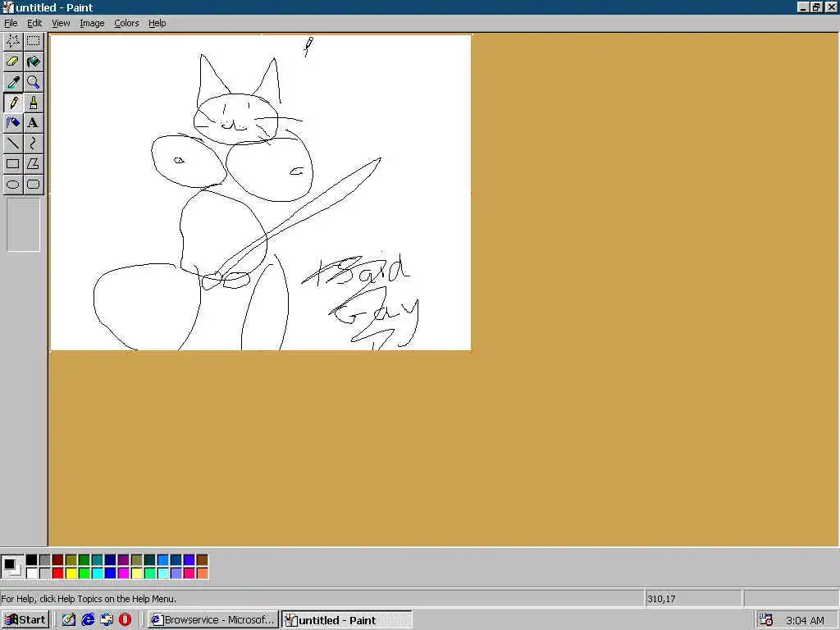Click on the white drawing canvas

pos(260,192)
